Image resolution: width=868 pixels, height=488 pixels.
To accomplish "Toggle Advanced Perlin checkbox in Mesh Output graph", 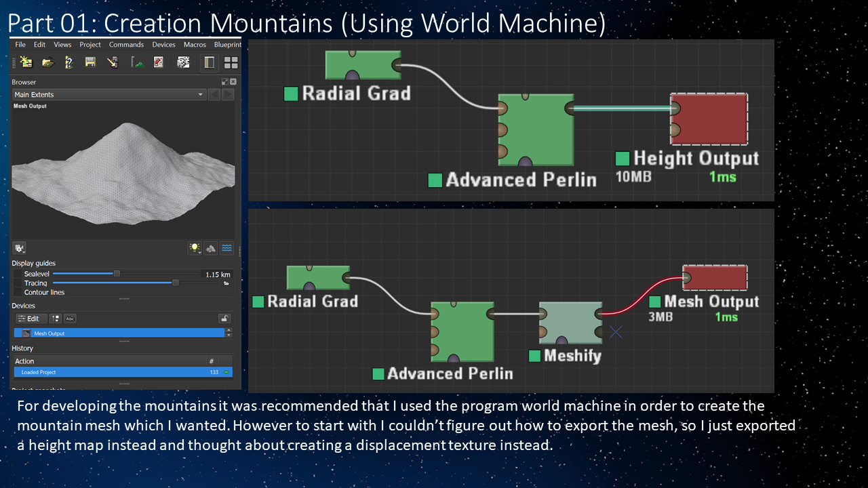I will [378, 373].
